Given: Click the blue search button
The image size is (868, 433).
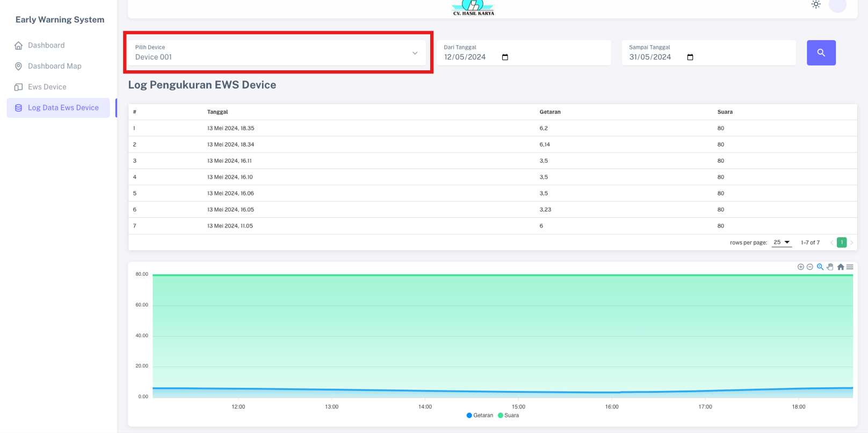Looking at the screenshot, I should (821, 53).
